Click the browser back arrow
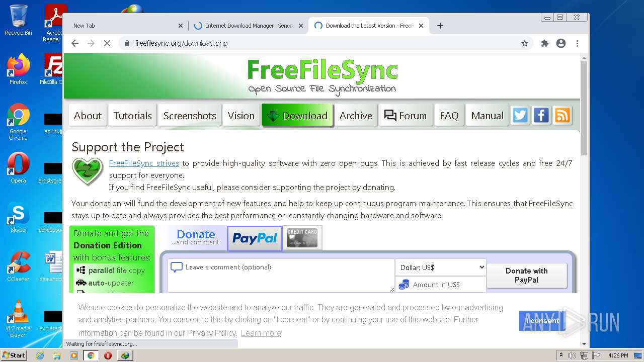The width and height of the screenshot is (644, 362). pos(75,43)
